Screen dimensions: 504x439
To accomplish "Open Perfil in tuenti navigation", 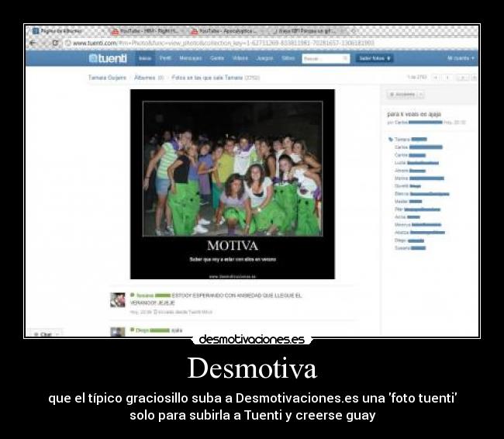I will (165, 58).
